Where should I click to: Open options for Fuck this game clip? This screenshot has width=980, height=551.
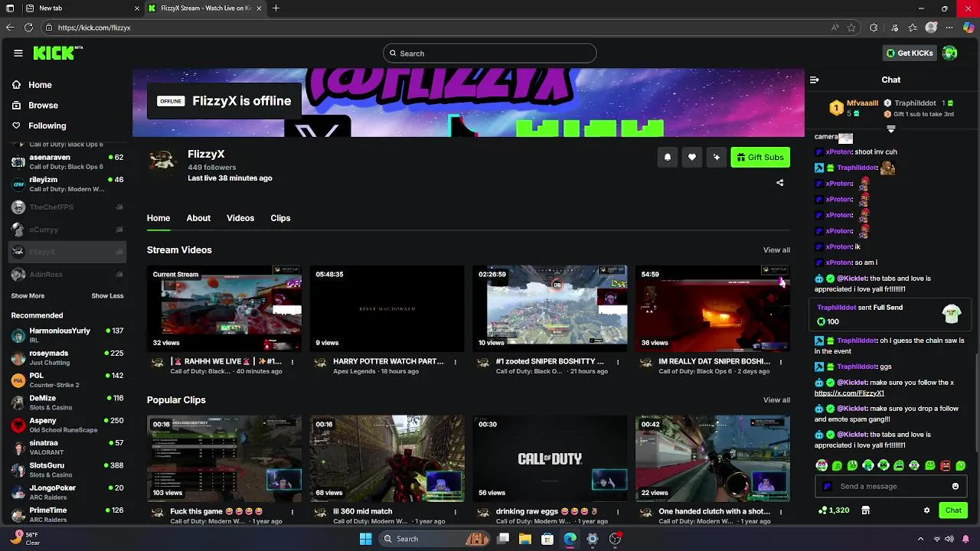coord(292,512)
